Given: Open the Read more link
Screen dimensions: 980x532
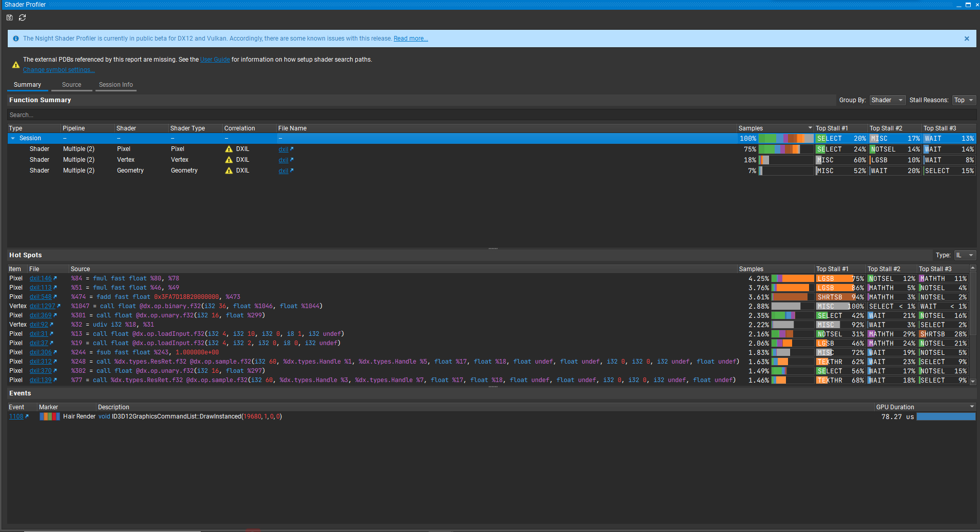Looking at the screenshot, I should [x=411, y=39].
